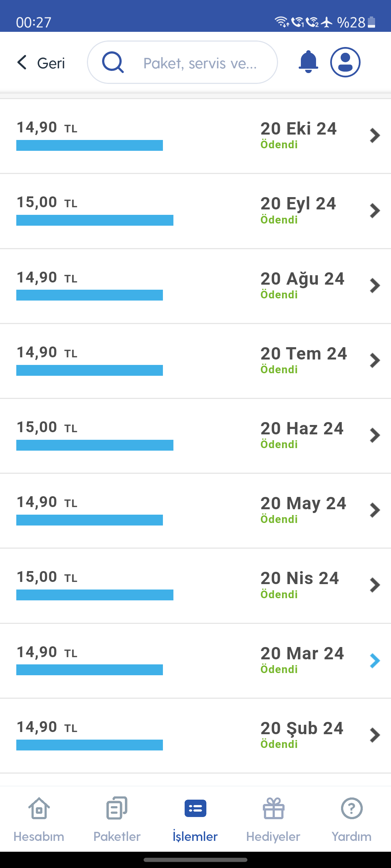This screenshot has width=391, height=868.
Task: Tap the notification bell icon
Action: pos(308,62)
